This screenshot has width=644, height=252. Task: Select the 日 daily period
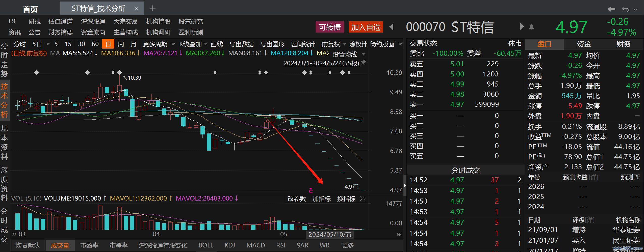coord(108,44)
